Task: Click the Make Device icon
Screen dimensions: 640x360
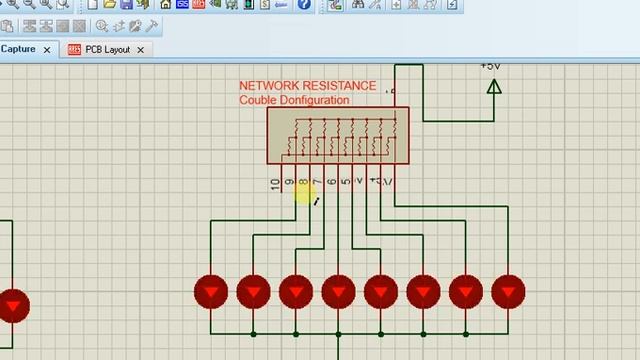Action: pyautogui.click(x=118, y=26)
